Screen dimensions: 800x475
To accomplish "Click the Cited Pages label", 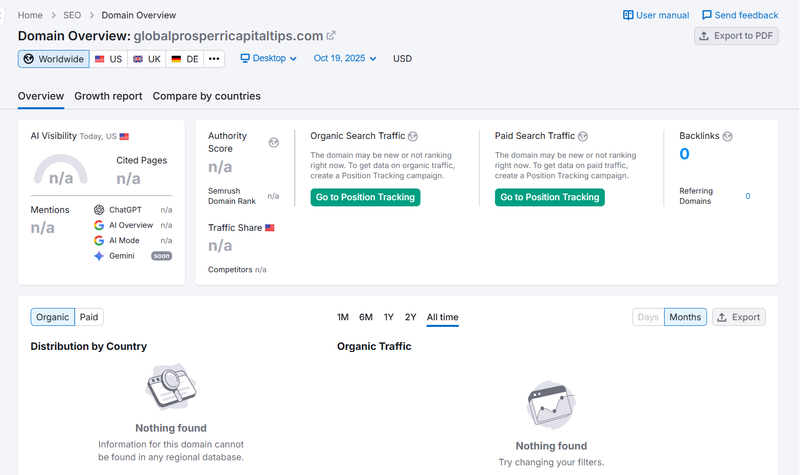I will tap(141, 160).
